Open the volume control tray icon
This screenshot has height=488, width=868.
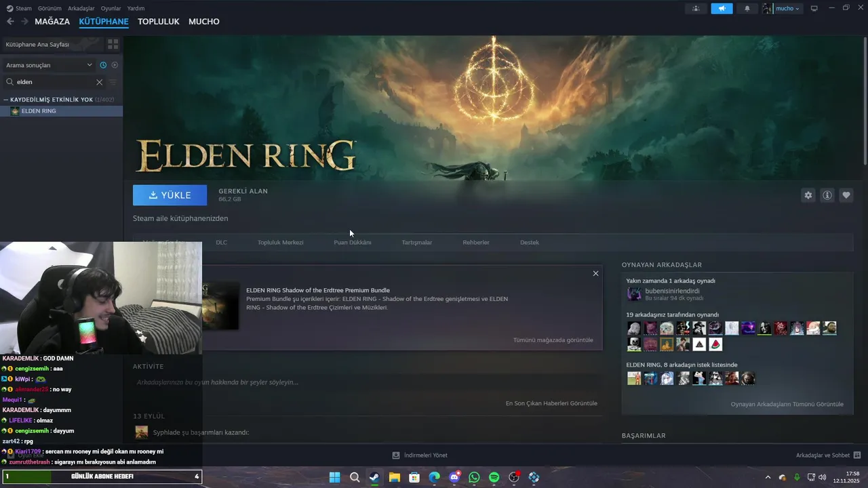coord(823,477)
